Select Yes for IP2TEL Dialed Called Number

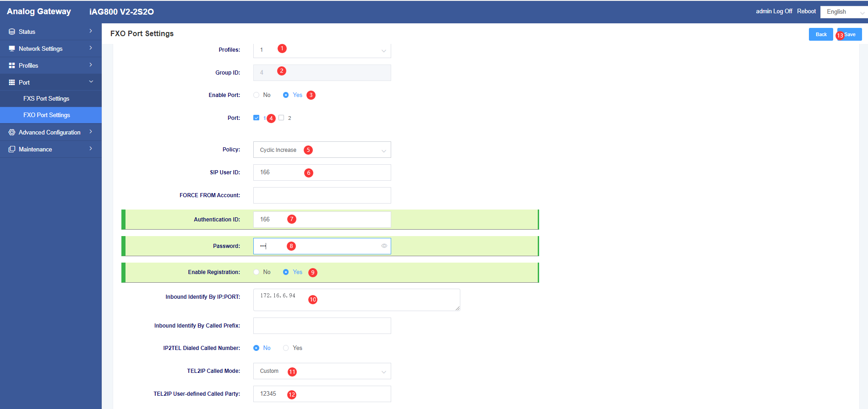pyautogui.click(x=286, y=348)
